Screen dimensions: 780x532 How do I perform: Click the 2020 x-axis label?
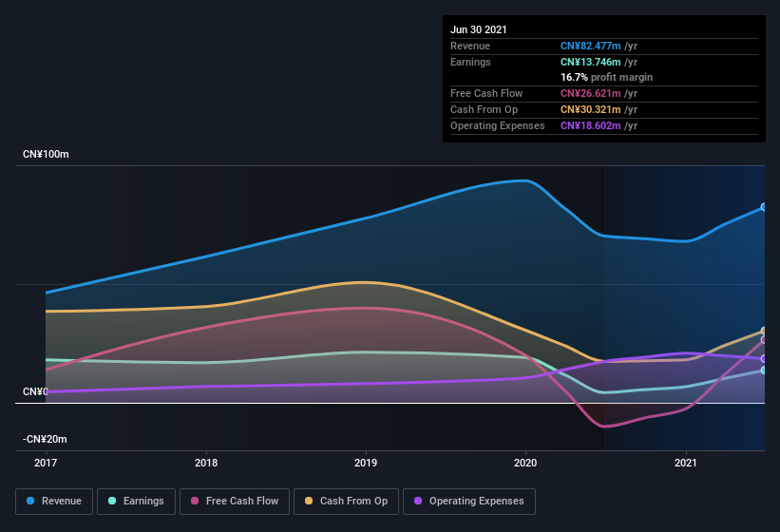point(525,463)
